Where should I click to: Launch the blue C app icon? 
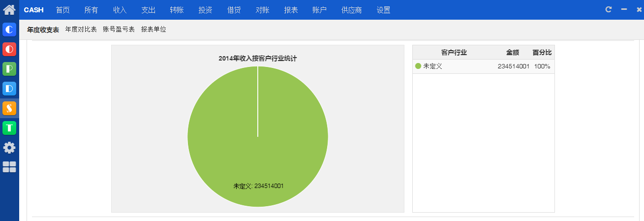(x=9, y=30)
